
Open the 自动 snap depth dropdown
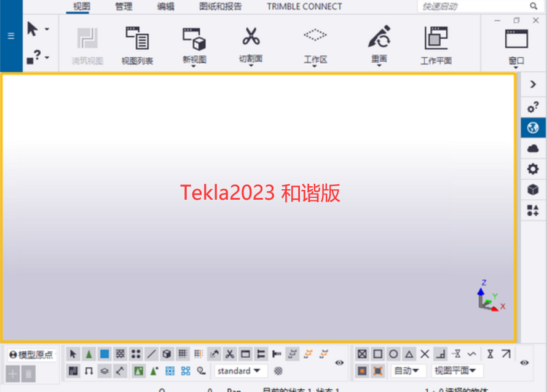408,370
